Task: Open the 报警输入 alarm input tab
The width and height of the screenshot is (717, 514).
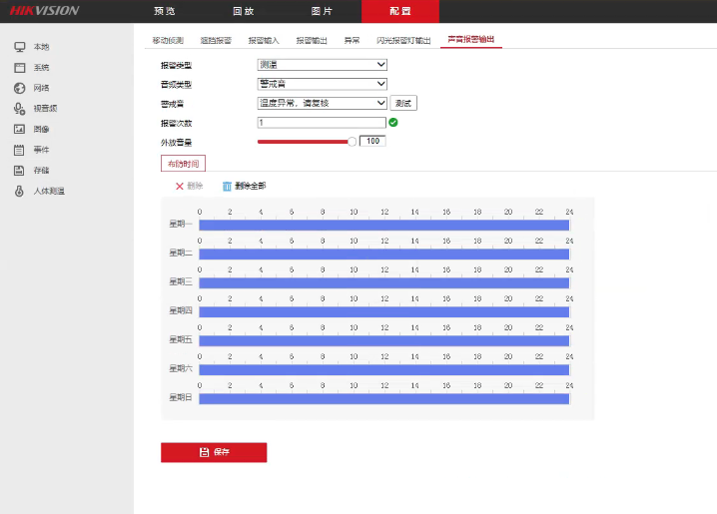Action: coord(264,40)
